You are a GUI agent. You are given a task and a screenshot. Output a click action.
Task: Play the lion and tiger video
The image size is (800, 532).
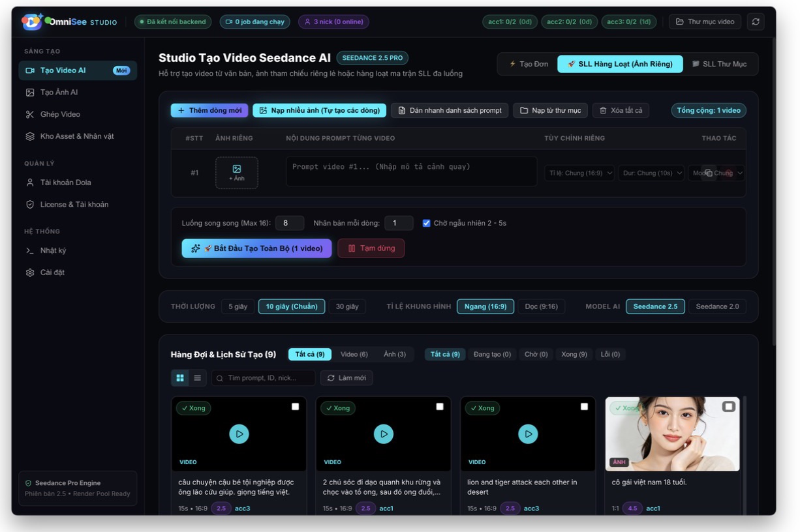[528, 434]
